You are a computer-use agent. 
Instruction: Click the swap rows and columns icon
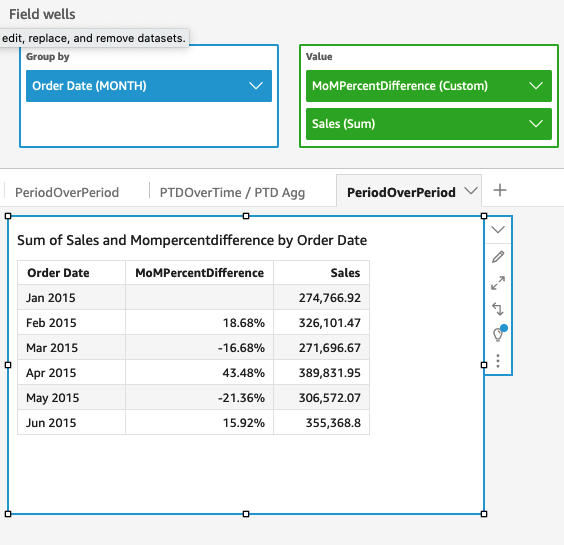click(x=498, y=309)
